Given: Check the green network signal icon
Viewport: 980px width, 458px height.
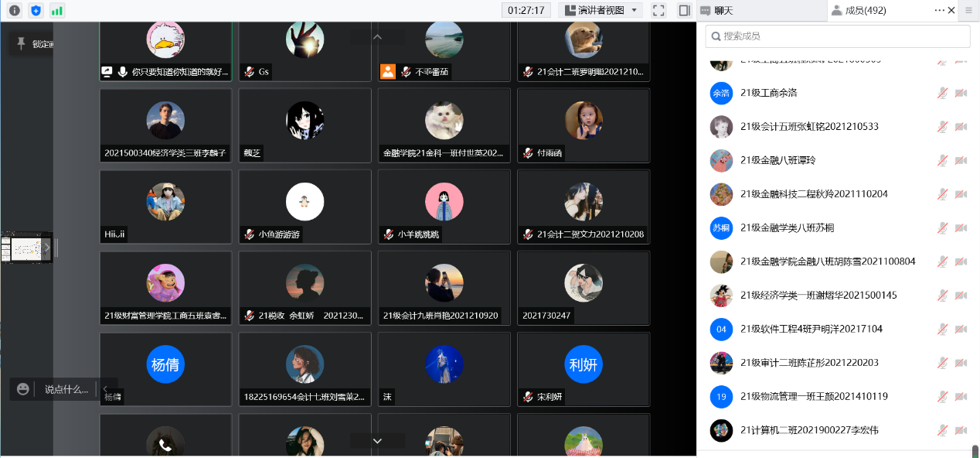Looking at the screenshot, I should click(57, 10).
